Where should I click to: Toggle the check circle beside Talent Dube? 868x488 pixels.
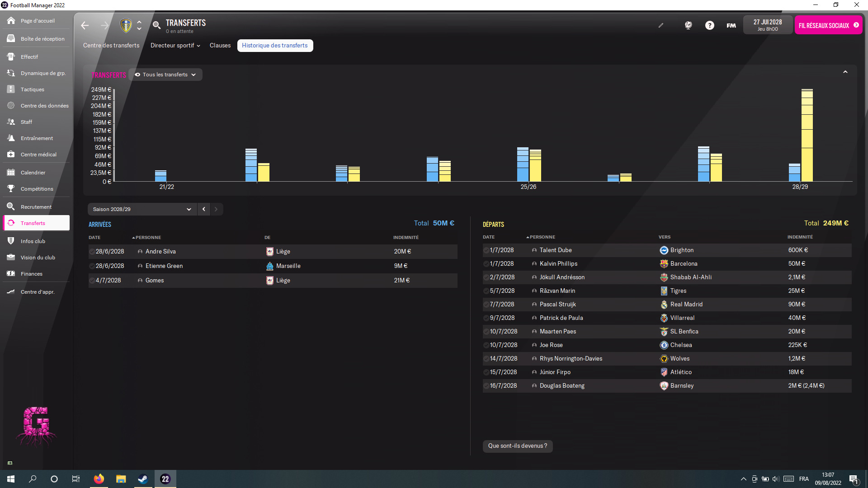[x=486, y=250]
